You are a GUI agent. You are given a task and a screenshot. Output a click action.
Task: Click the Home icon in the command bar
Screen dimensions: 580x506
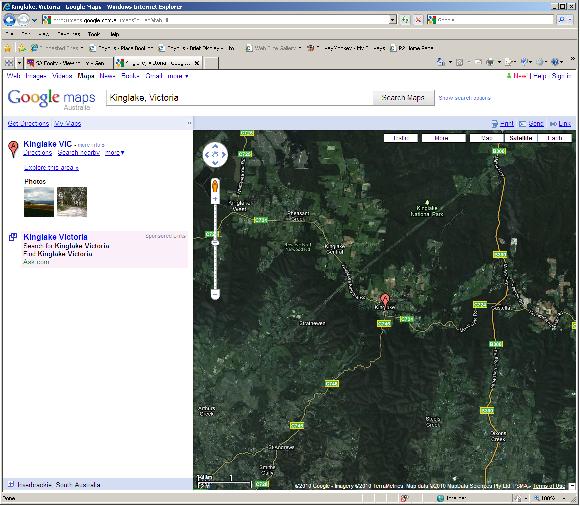pos(441,62)
